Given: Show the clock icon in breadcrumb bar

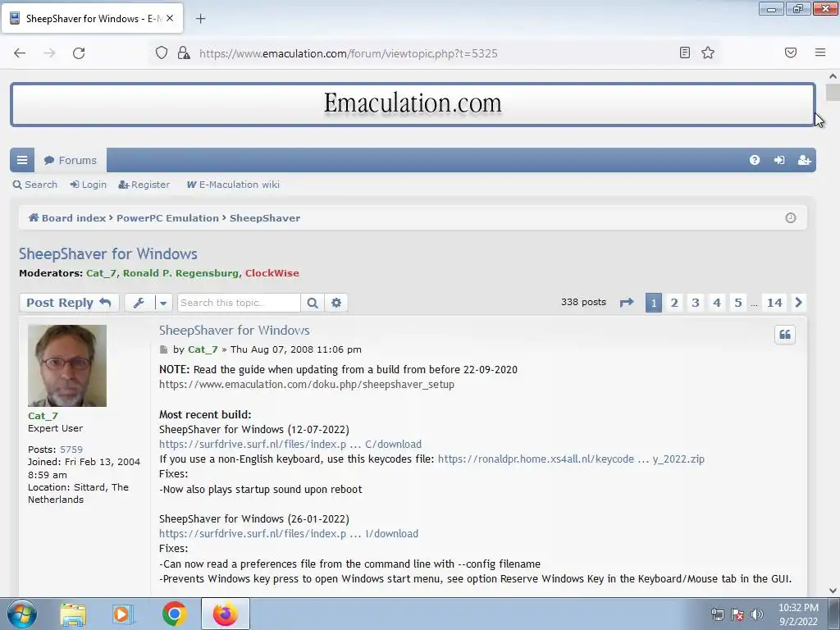Looking at the screenshot, I should pos(790,218).
